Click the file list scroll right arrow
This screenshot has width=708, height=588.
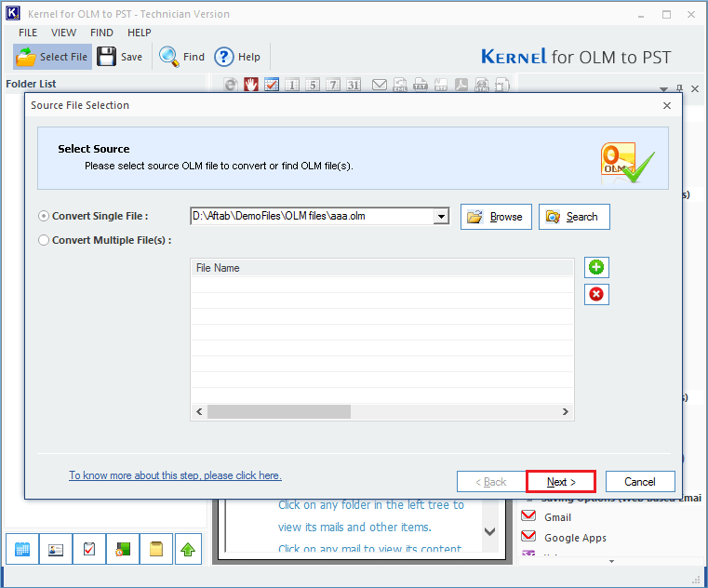point(566,412)
